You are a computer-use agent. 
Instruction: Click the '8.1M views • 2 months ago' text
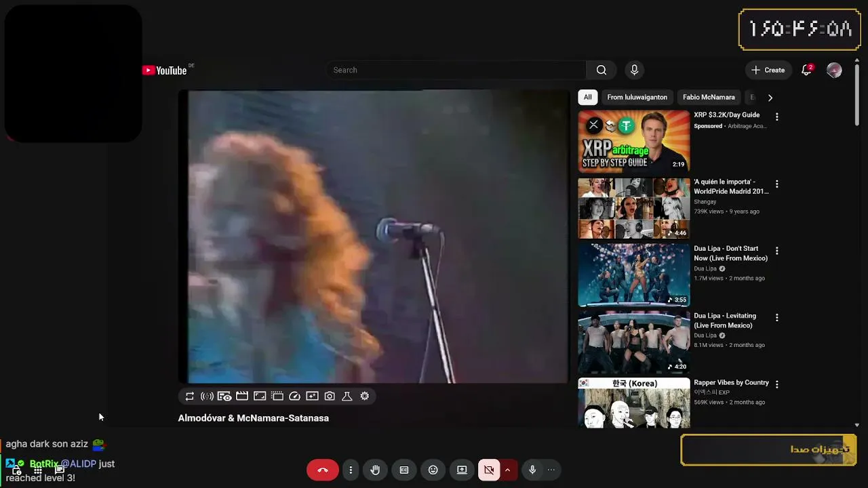pyautogui.click(x=729, y=345)
